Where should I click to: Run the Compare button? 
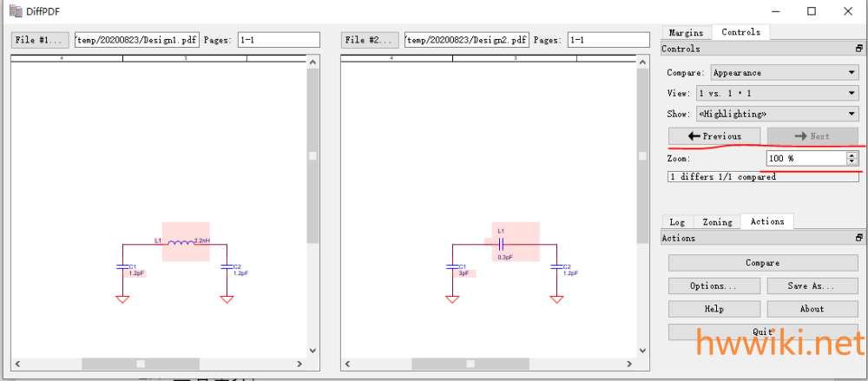tap(763, 263)
